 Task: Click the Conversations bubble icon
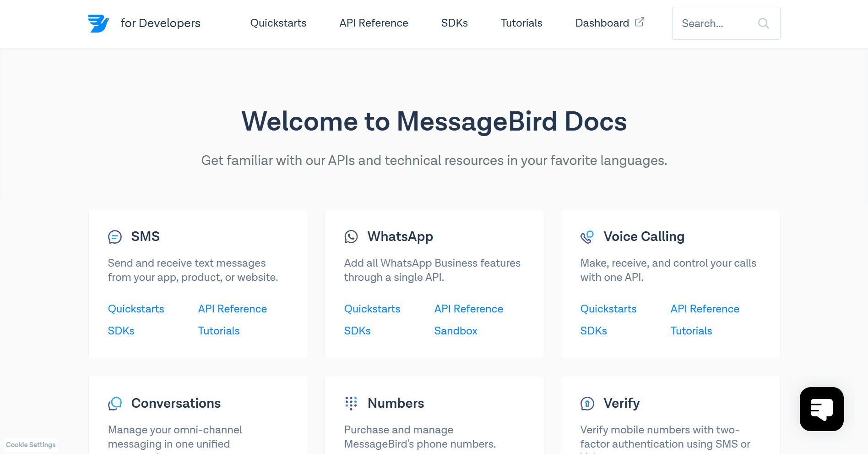115,404
